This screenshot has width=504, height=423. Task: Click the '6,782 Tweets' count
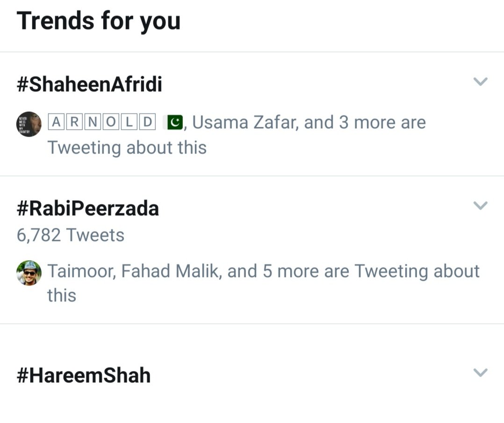[71, 235]
